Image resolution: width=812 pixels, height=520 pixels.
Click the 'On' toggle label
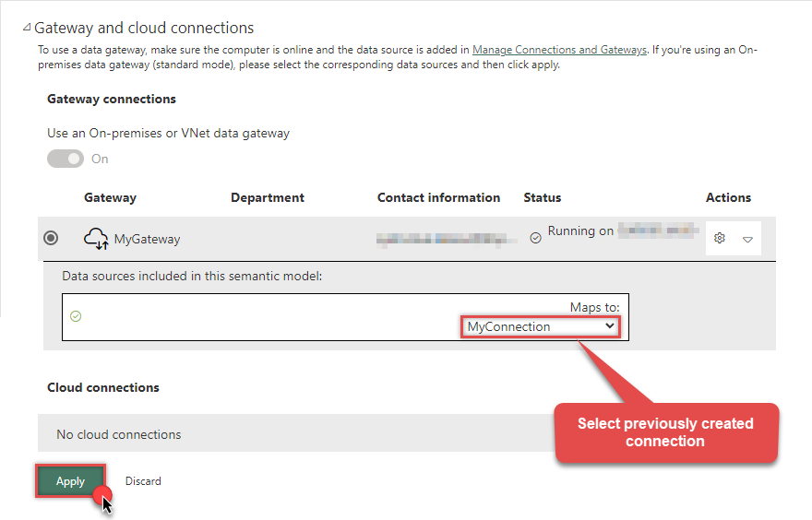point(100,159)
